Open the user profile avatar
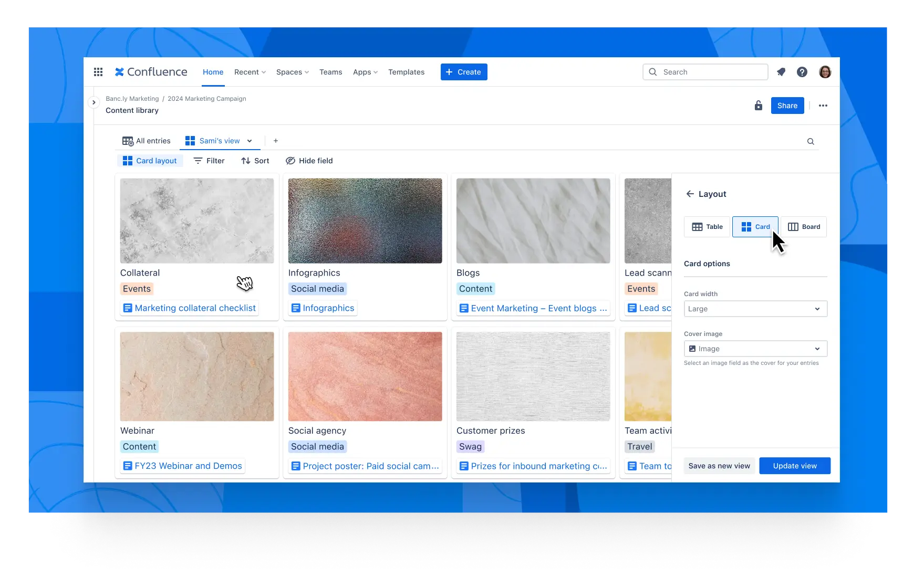 coord(825,72)
